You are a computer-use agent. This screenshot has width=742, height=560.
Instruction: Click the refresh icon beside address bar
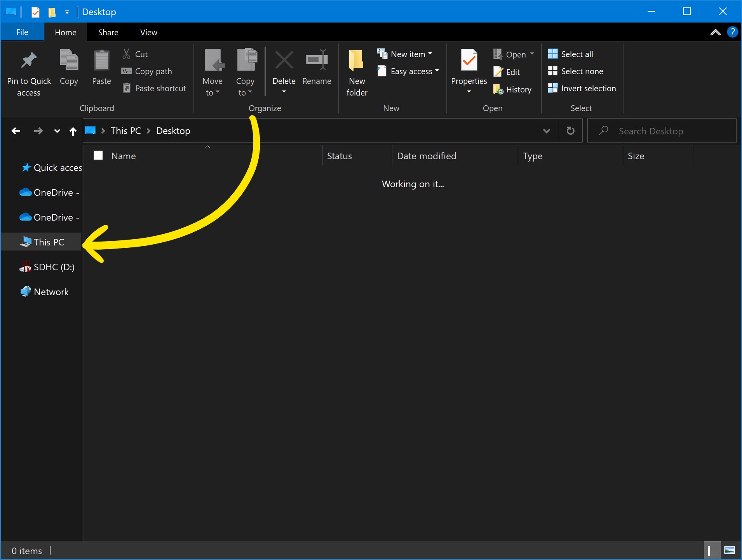pos(570,131)
